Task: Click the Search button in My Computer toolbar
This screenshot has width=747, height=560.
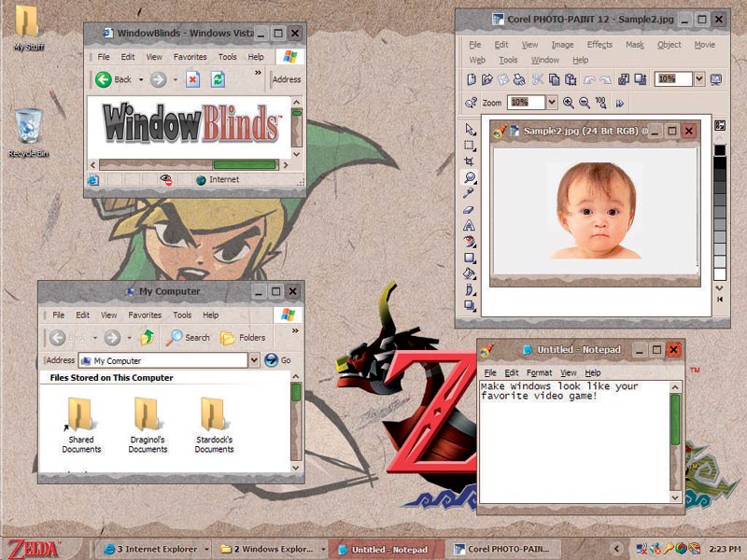Action: (188, 338)
